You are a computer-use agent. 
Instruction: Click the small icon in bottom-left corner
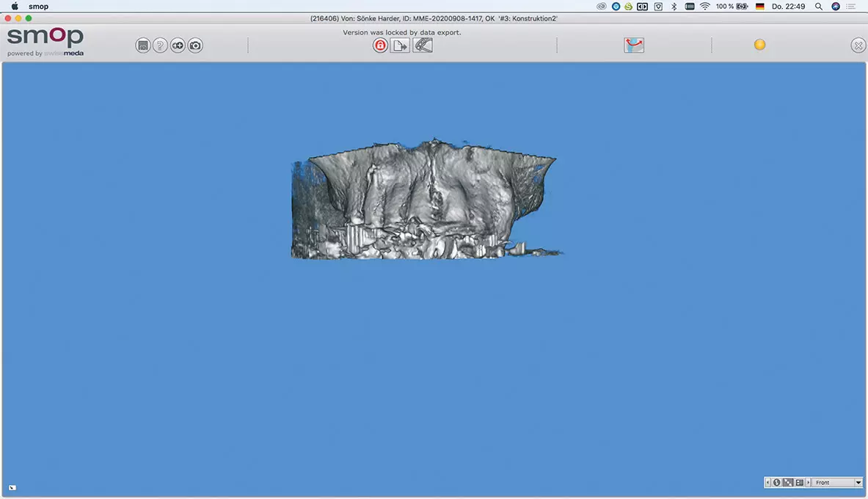[12, 488]
